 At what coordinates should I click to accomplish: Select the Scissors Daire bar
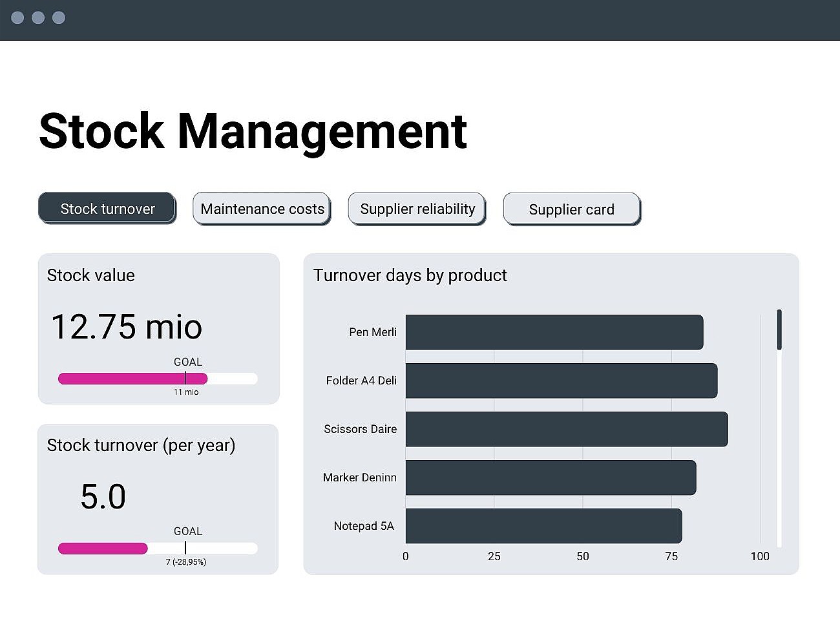click(566, 429)
